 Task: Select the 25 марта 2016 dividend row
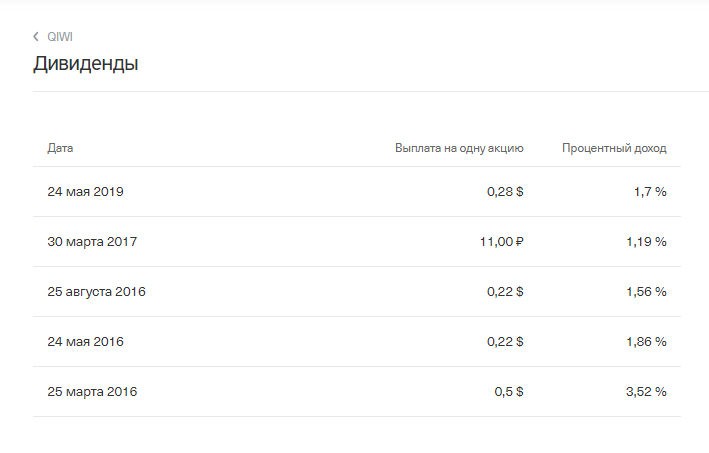(x=356, y=392)
